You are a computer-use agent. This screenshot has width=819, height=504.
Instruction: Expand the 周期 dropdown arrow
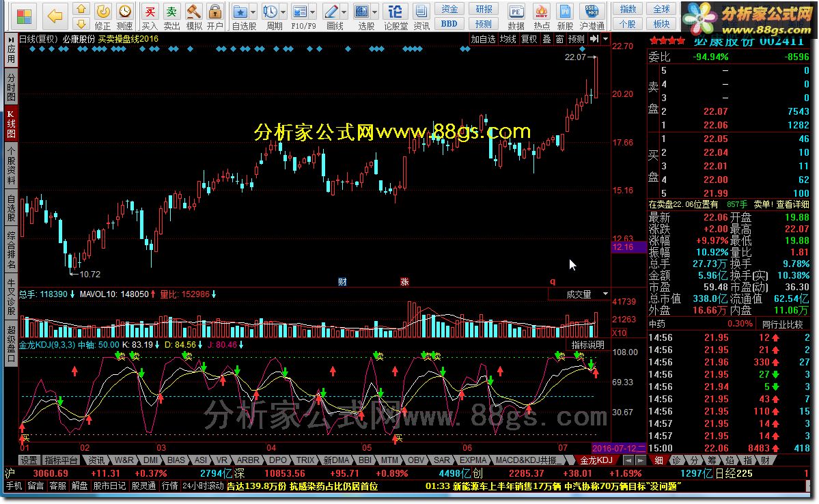283,12
